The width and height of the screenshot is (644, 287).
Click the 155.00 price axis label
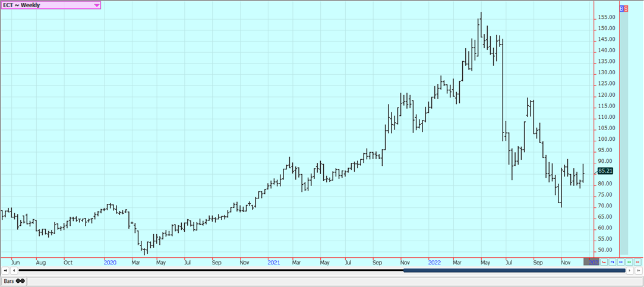(x=606, y=17)
